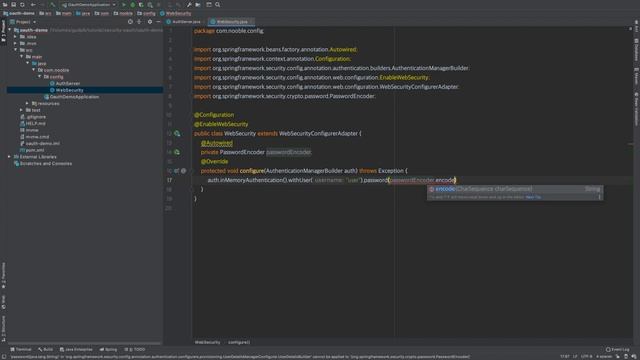
Task: Select WebSecurity class in project tree
Action: coord(66,90)
